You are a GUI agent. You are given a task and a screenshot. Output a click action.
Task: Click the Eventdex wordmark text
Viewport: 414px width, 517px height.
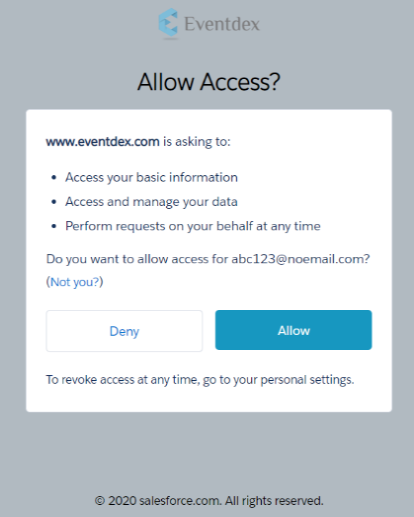coord(222,24)
